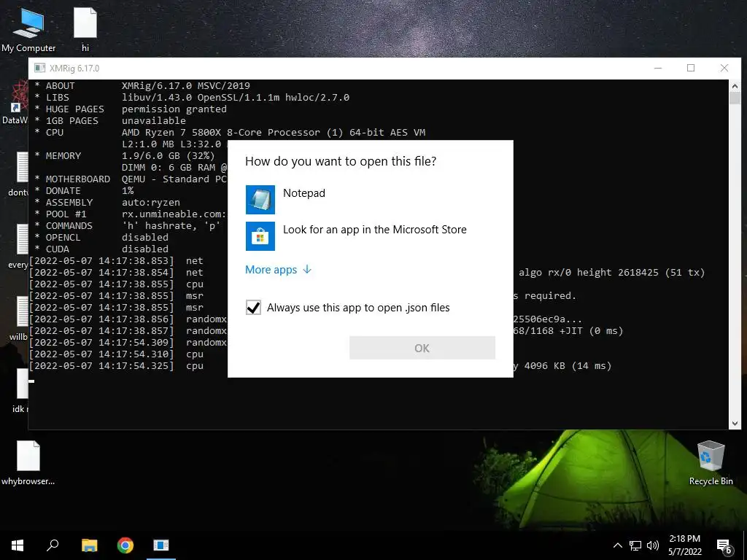
Task: Show hidden system tray icons
Action: pos(617,545)
